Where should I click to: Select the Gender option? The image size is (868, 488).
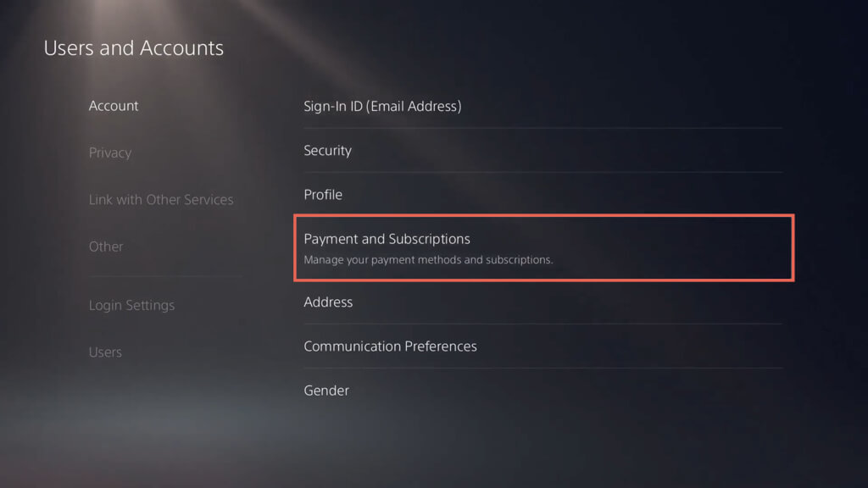coord(326,391)
